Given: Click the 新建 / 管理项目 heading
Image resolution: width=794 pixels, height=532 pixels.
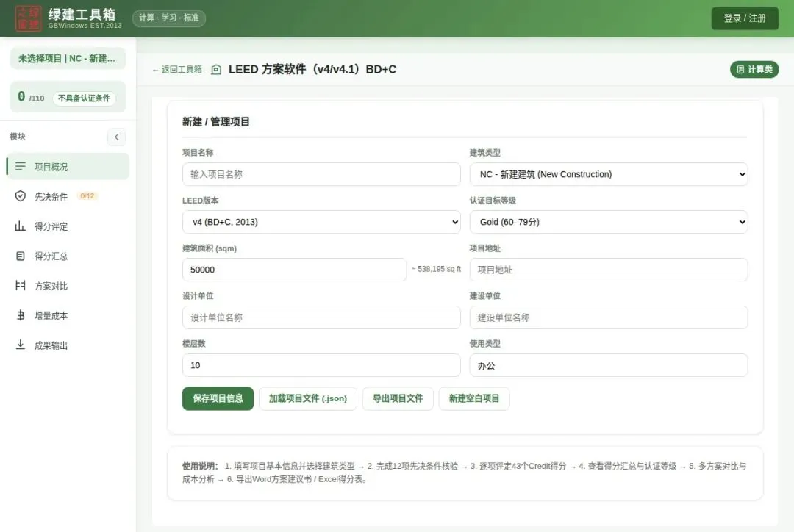Looking at the screenshot, I should pos(215,121).
